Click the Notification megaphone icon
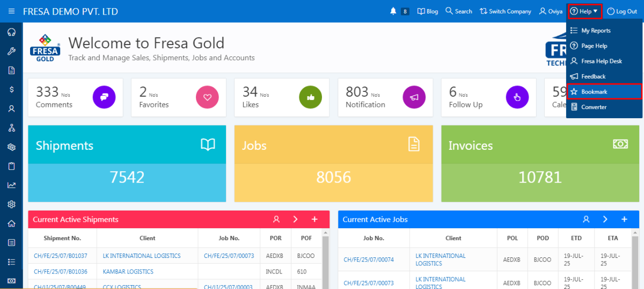Screen dimensions: 644x289 coord(414,97)
